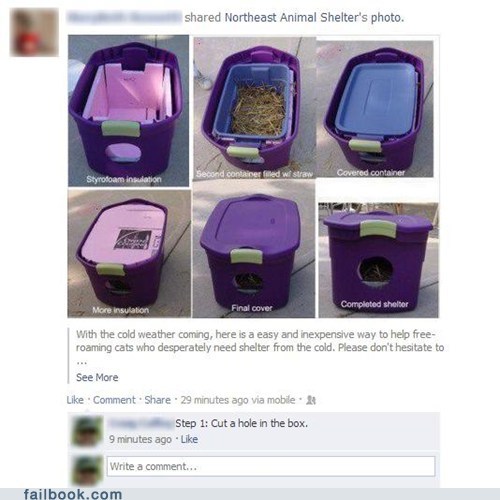Open the Second container filled w/ straw photo

tap(254, 108)
